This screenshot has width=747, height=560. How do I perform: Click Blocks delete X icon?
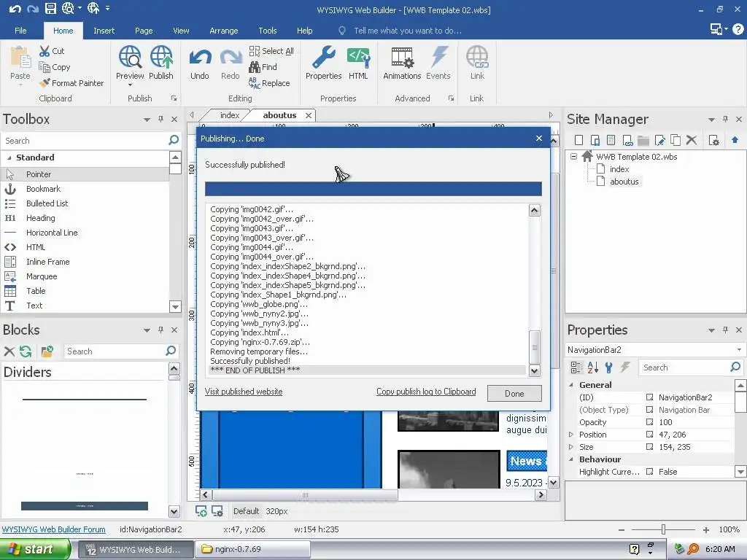tap(9, 351)
